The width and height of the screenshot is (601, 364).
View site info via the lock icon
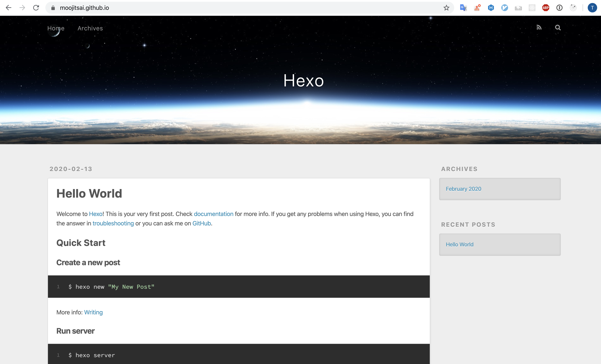[53, 8]
